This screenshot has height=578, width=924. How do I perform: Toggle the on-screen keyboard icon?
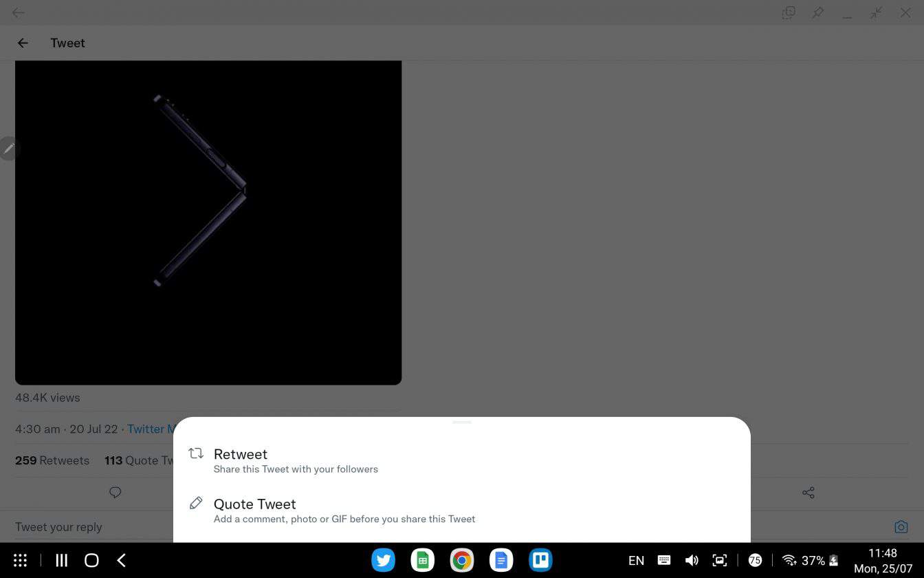pyautogui.click(x=663, y=560)
